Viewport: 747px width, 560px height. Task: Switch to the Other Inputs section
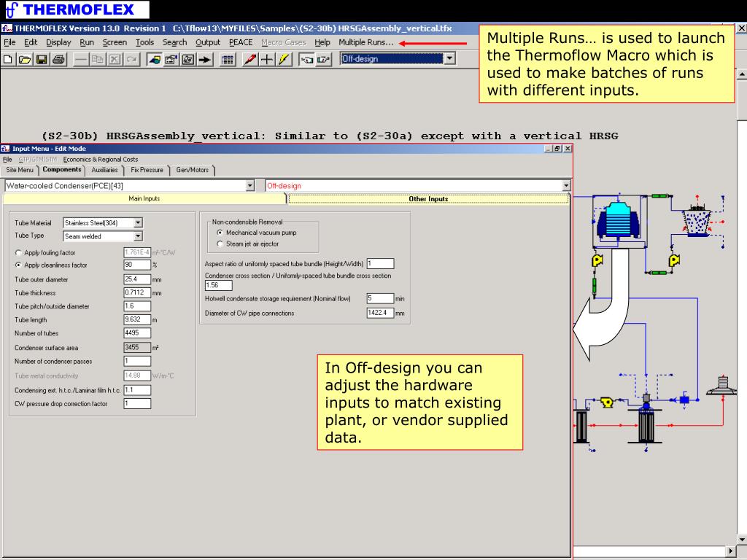pos(428,199)
